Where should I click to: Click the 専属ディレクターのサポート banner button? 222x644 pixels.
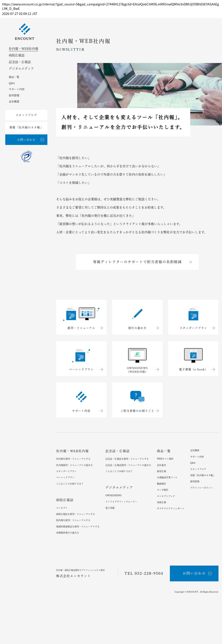[137, 262]
